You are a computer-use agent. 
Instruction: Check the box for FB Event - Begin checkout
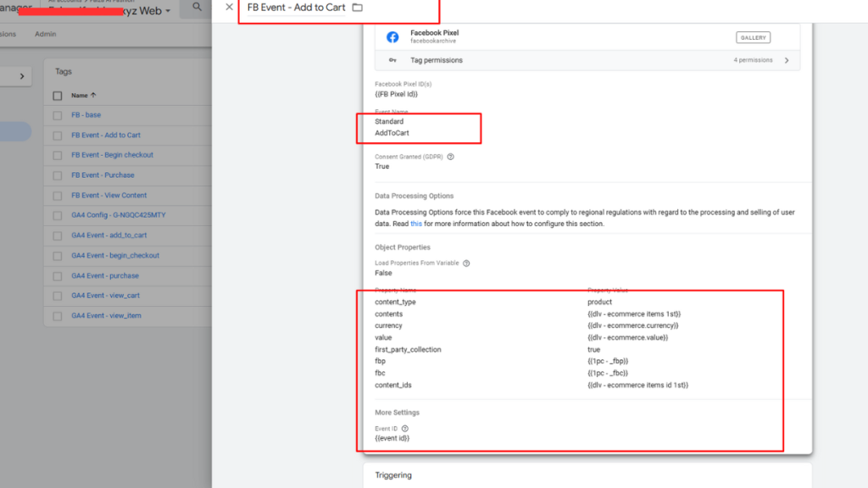(x=58, y=156)
